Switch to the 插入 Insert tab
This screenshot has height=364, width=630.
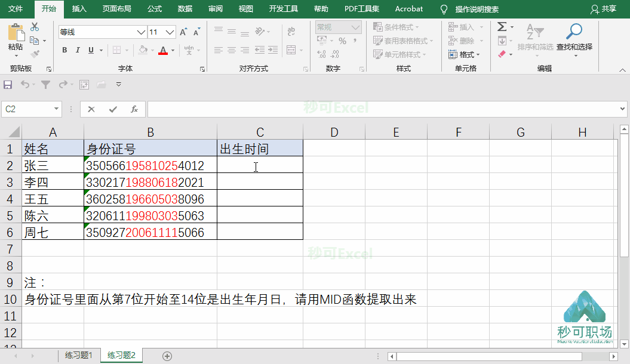(79, 9)
